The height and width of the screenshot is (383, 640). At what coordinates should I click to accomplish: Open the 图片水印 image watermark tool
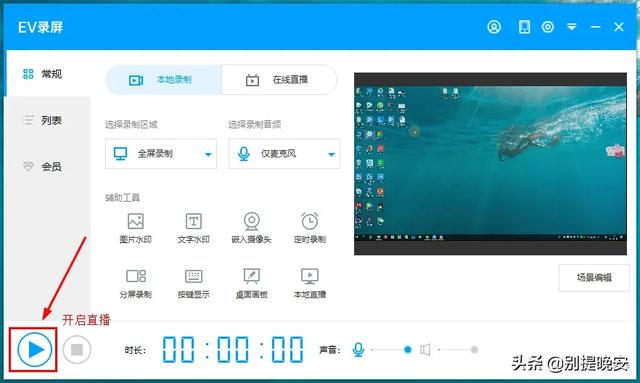(x=136, y=228)
